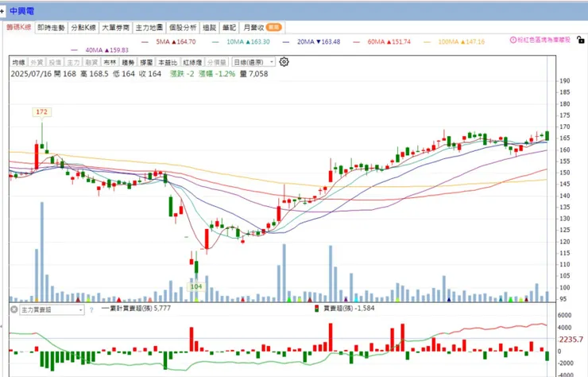
Task: Open the chart settings gear icon
Action: (284, 62)
